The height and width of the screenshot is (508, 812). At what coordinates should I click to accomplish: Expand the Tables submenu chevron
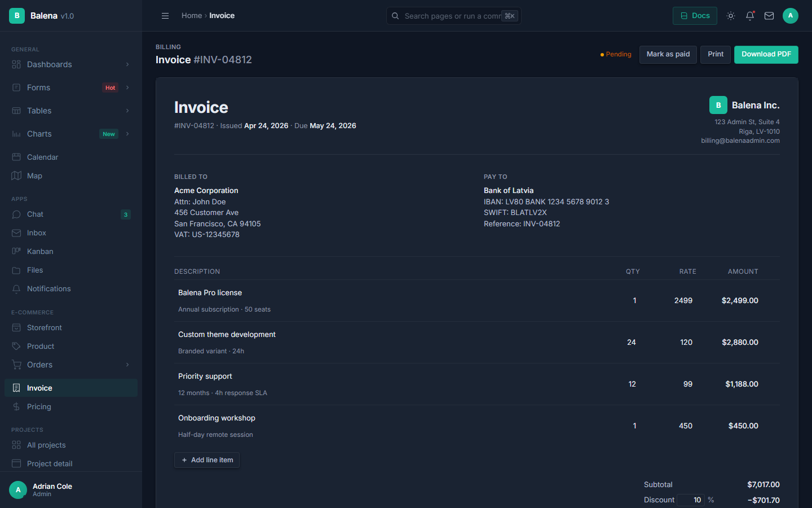pyautogui.click(x=127, y=111)
